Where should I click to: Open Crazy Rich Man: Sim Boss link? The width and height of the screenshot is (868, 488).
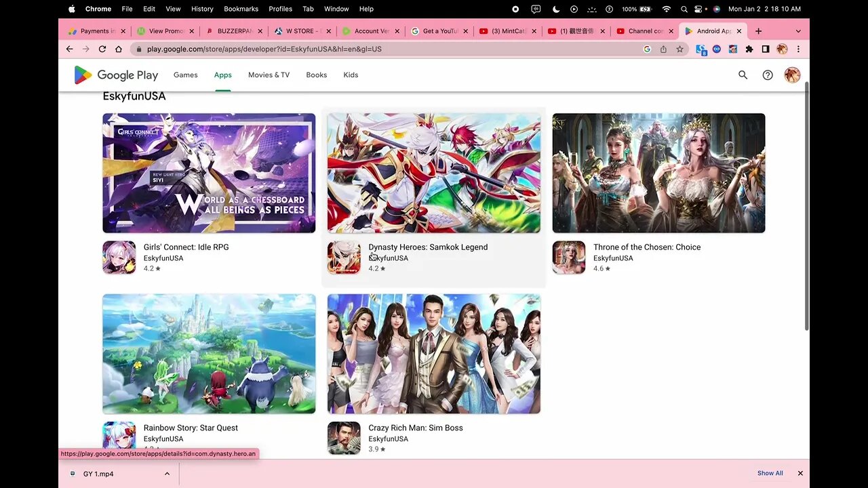[x=416, y=428]
